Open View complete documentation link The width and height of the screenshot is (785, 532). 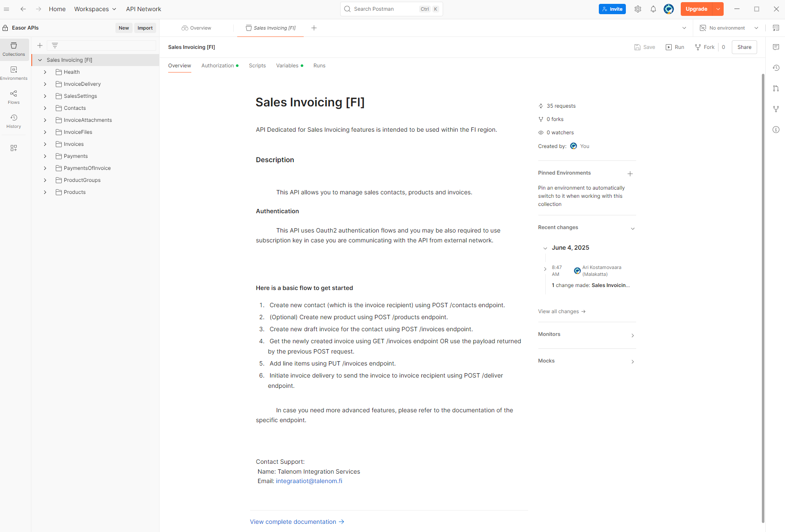[x=297, y=522]
